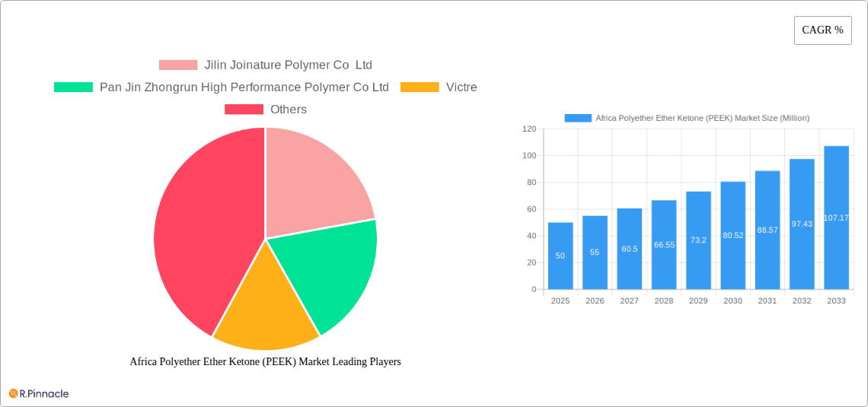Click the Others legend label
The height and width of the screenshot is (407, 868).
[289, 110]
